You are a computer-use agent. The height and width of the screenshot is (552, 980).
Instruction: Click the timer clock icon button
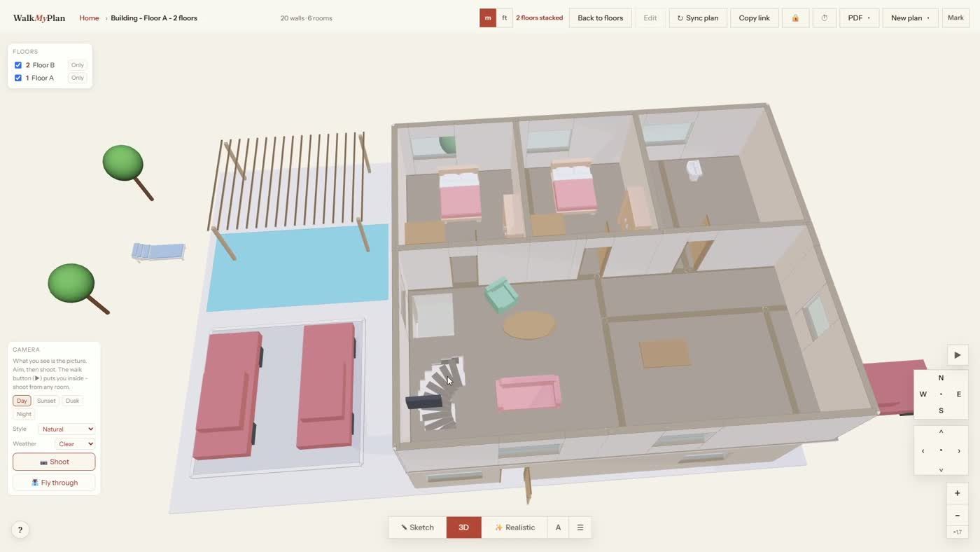(x=824, y=18)
